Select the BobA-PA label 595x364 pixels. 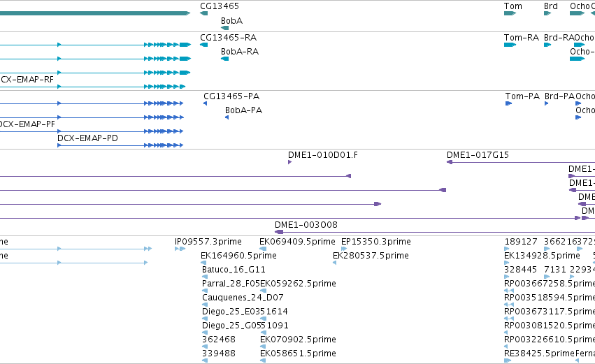(x=243, y=110)
